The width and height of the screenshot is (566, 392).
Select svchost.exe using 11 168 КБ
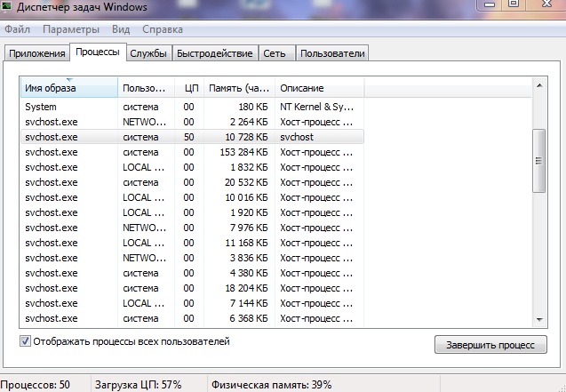pos(192,243)
